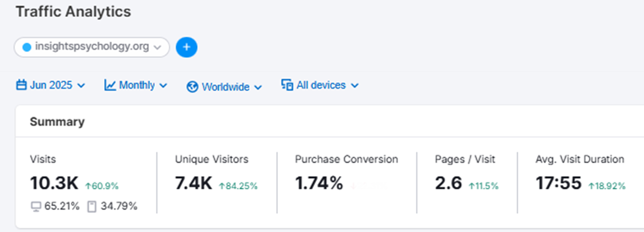Click the Summary section heading

click(x=57, y=122)
